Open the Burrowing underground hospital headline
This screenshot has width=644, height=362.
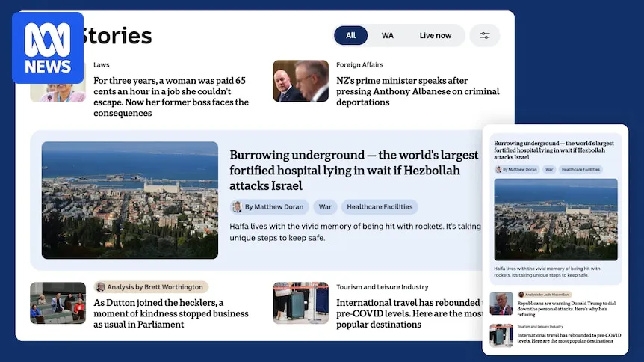pos(354,171)
